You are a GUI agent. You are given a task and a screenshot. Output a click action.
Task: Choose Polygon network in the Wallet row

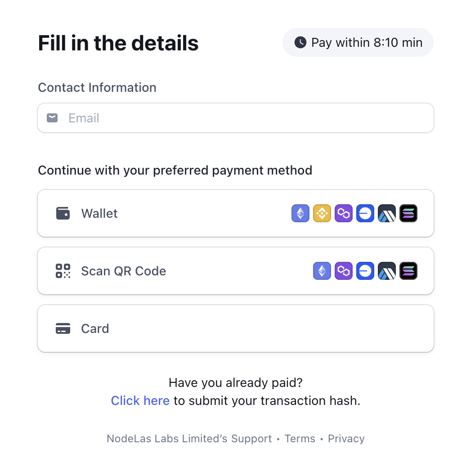pos(344,213)
